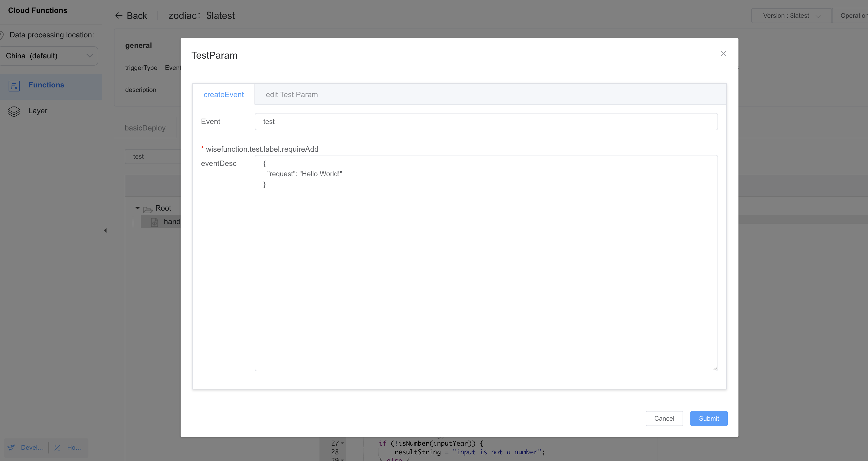Click the data processing location pin icon

[x=2, y=35]
